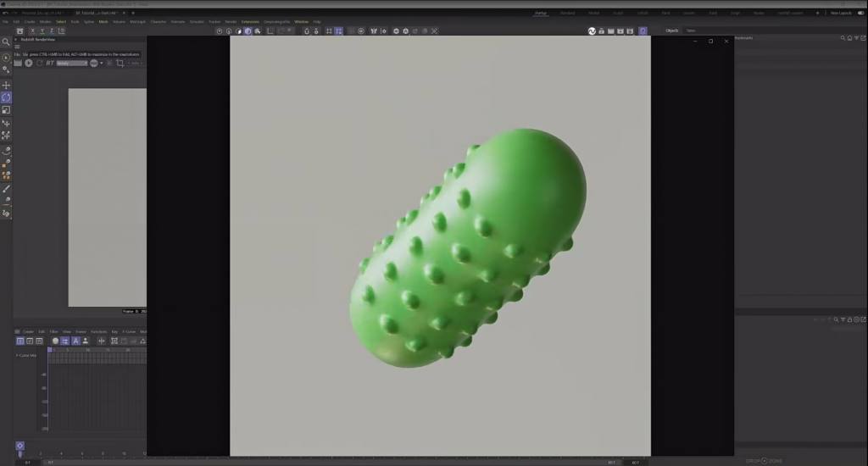This screenshot has width=868, height=466.
Task: Click the timeline playhead at frame zero
Action: 20,454
